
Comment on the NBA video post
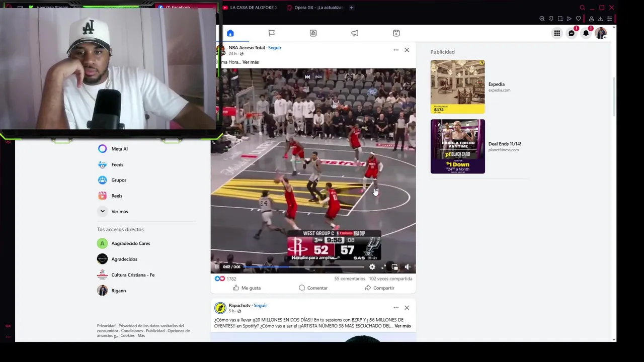pos(313,288)
